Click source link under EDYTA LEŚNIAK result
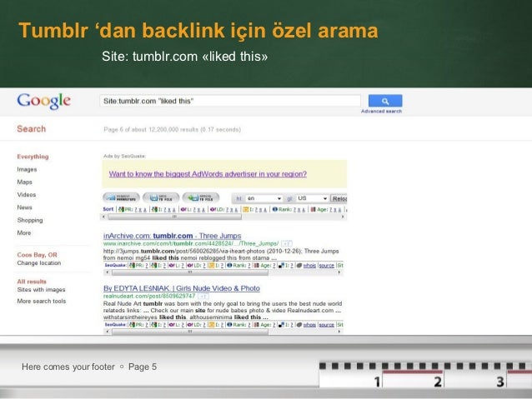The image size is (532, 399). 326,325
